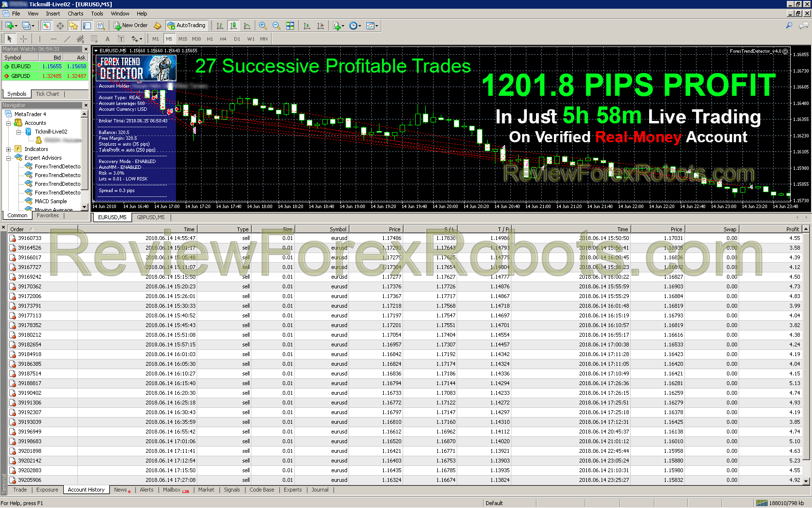Select the Text Label tool
Image resolution: width=812 pixels, height=508 pixels.
pyautogui.click(x=121, y=39)
